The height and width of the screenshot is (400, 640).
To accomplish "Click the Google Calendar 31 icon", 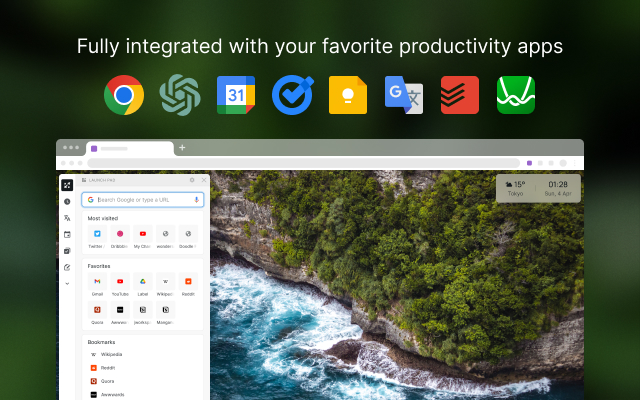I will (x=236, y=95).
